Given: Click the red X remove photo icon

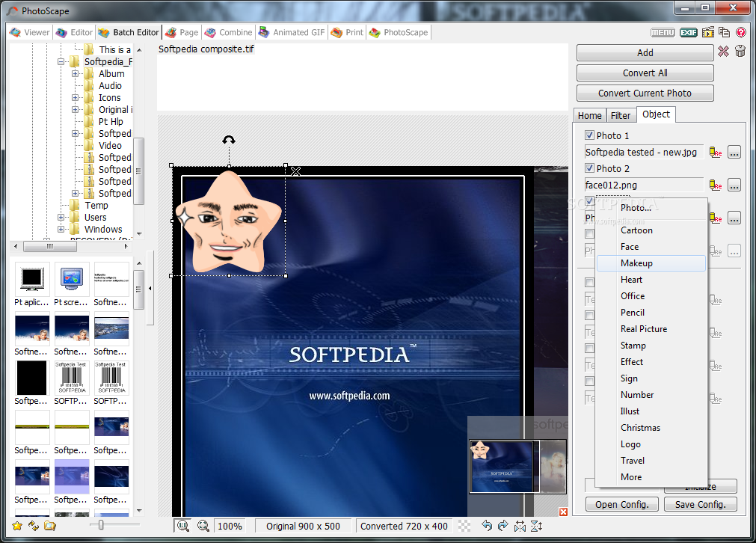Looking at the screenshot, I should coord(723,52).
